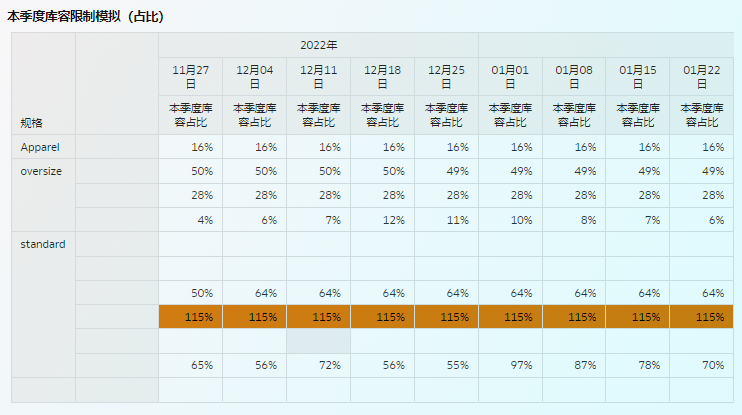
Task: Click the 01月22日 date header
Action: 702,77
